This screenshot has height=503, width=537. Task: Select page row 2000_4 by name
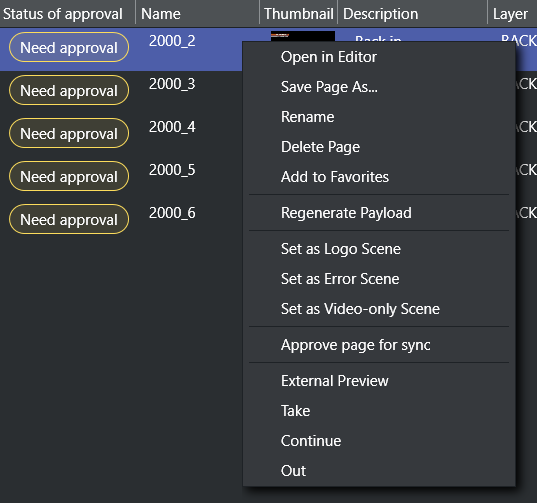point(172,127)
